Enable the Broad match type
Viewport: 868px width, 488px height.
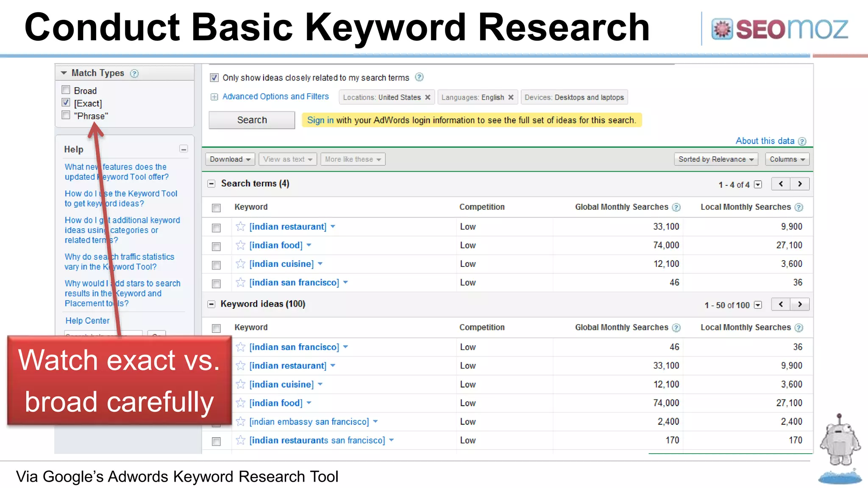(x=66, y=90)
